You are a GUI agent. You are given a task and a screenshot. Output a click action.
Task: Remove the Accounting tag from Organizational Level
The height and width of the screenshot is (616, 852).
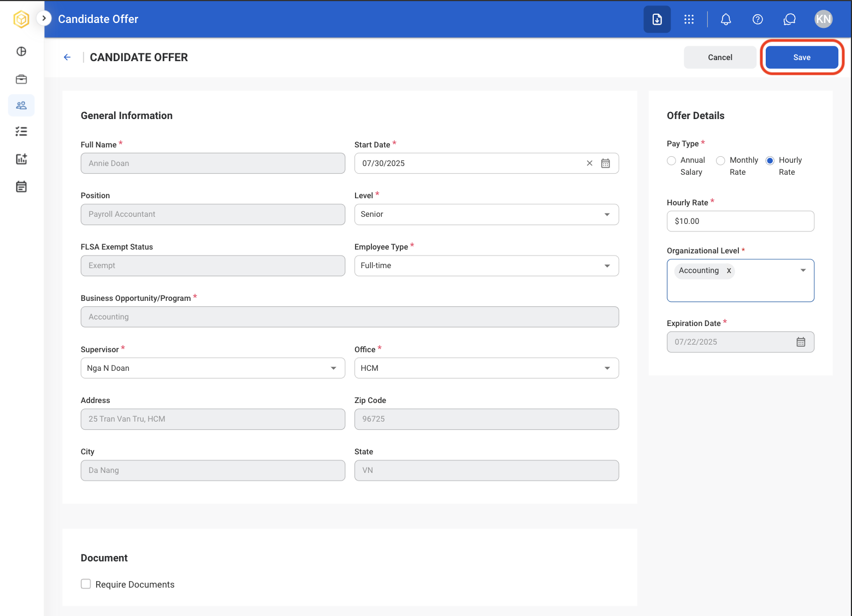coord(729,271)
